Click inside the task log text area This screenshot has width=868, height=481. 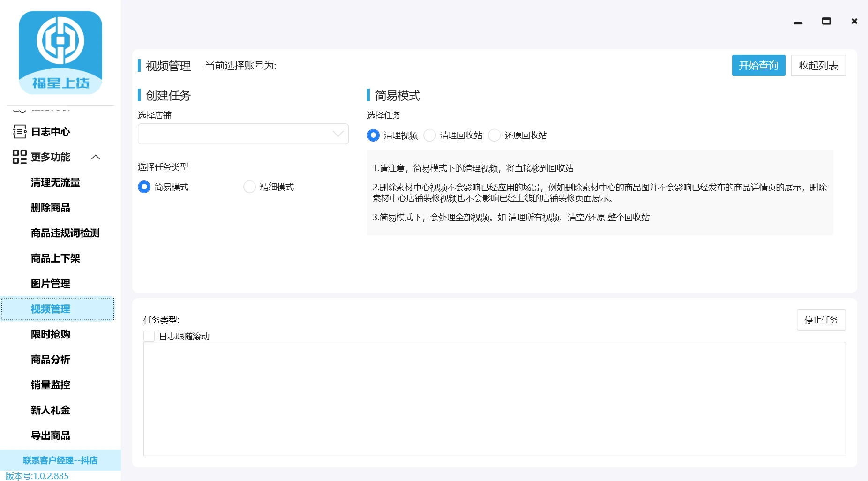point(494,399)
